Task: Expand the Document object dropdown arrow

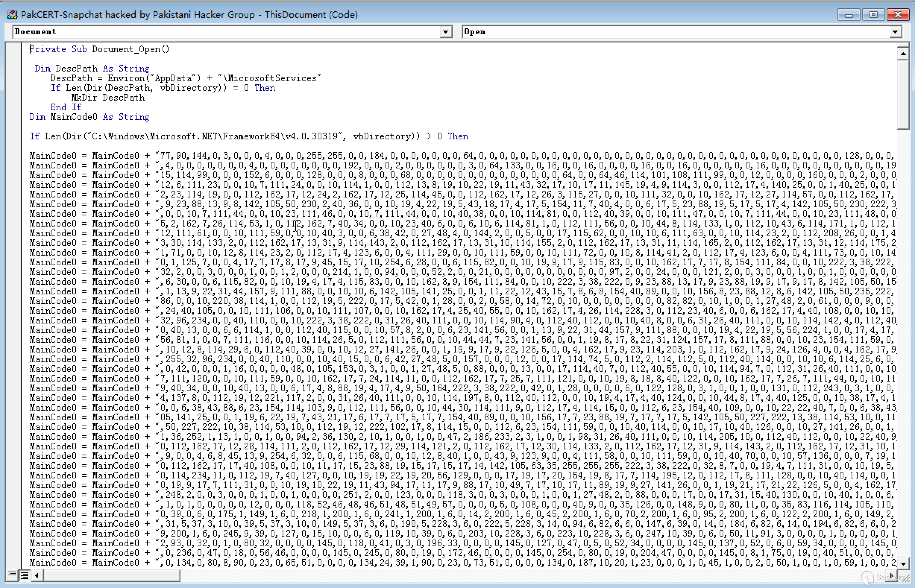Action: (446, 32)
